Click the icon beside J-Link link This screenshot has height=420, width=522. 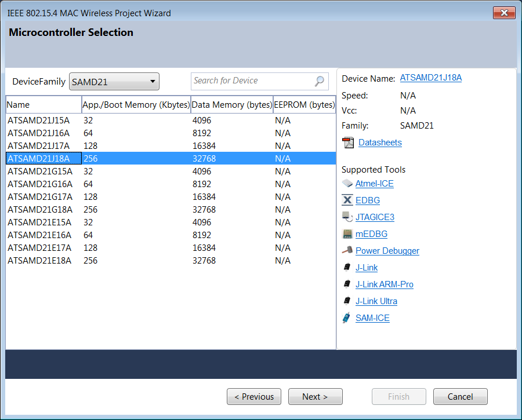347,267
